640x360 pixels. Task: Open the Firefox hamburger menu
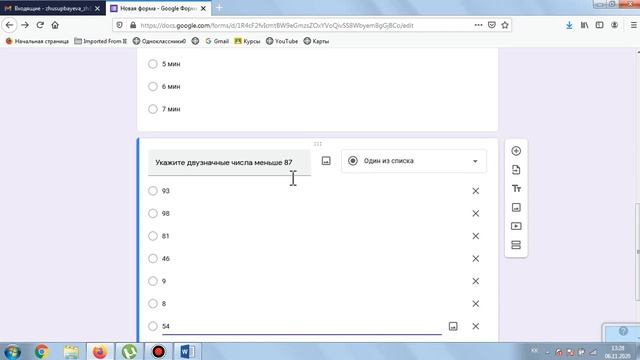(633, 25)
